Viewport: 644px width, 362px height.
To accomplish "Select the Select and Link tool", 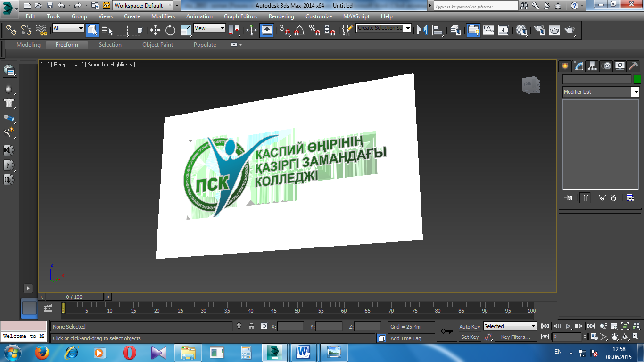I will pyautogui.click(x=11, y=30).
